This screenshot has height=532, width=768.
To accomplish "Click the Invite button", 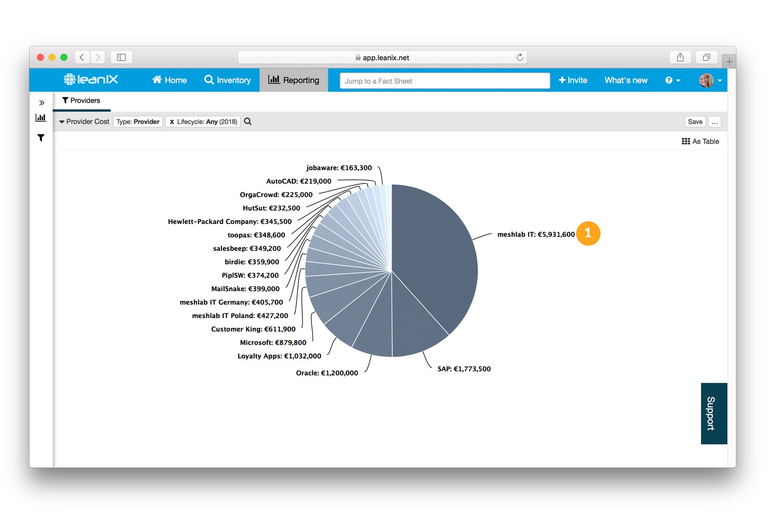I will [x=573, y=80].
